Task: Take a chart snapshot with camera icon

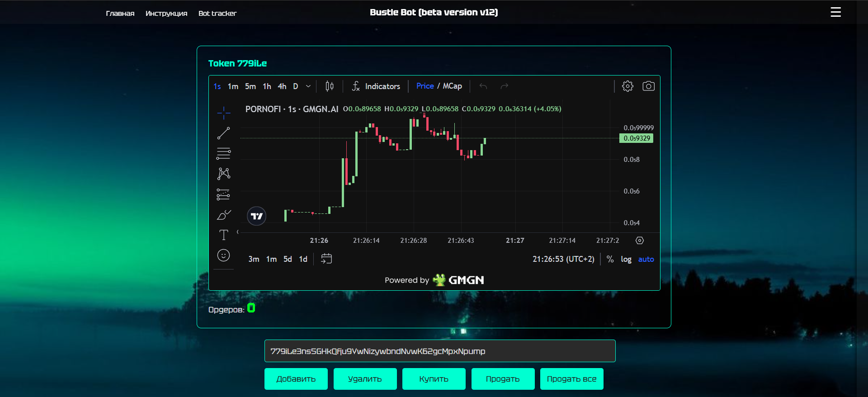Action: coord(648,86)
